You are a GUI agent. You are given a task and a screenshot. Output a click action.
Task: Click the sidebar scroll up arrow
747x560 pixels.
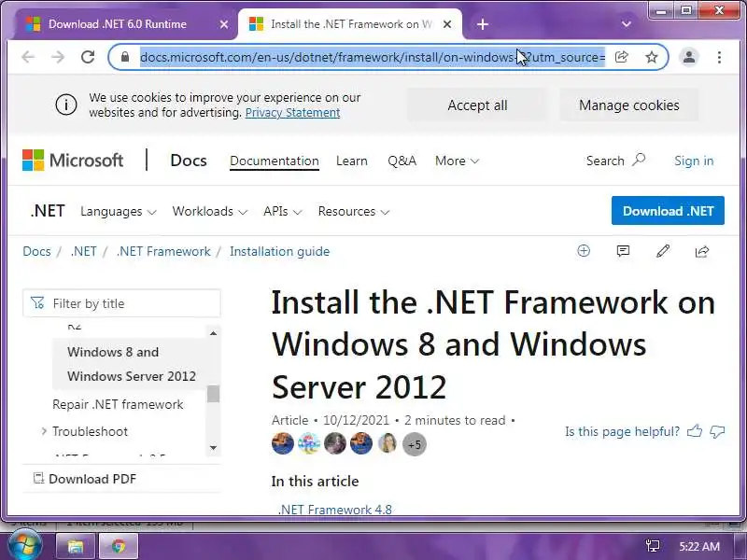pos(213,333)
